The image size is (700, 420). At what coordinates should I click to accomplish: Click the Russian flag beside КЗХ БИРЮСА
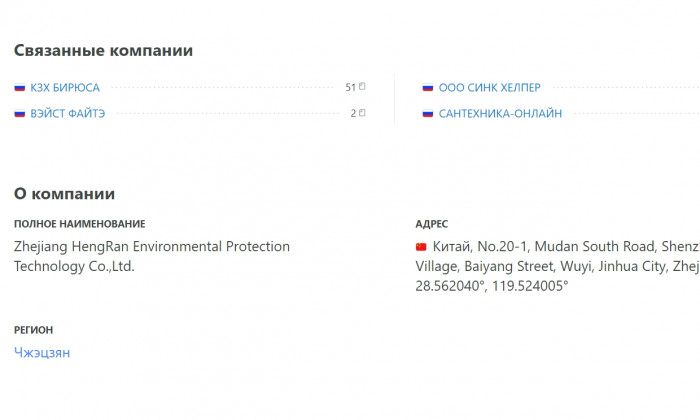point(20,87)
